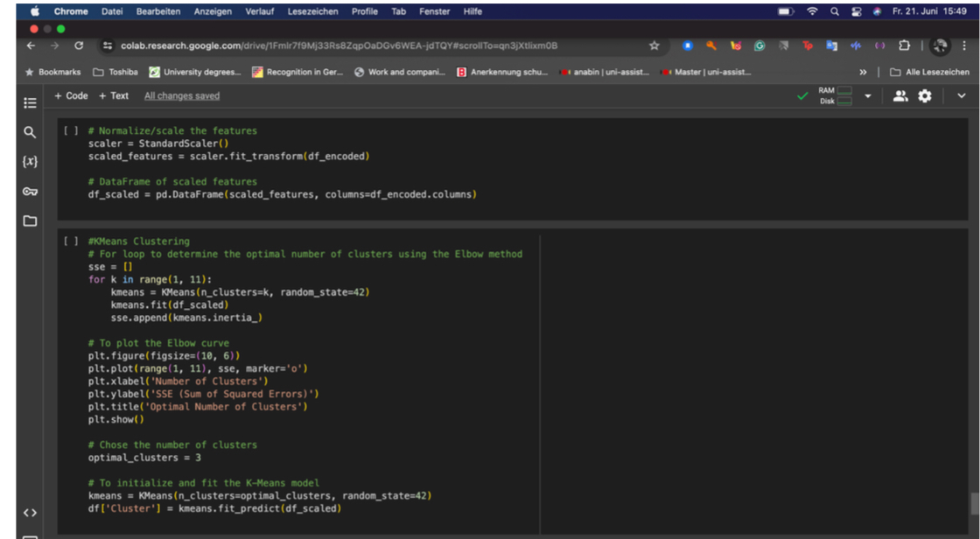Add a new Code cell
This screenshot has width=980, height=539.
click(71, 95)
